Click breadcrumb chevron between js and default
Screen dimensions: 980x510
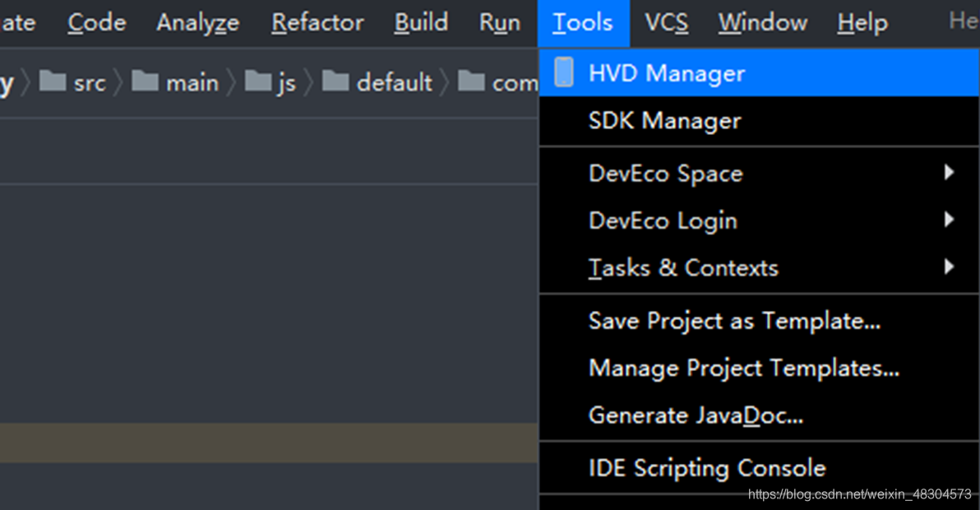click(x=309, y=82)
